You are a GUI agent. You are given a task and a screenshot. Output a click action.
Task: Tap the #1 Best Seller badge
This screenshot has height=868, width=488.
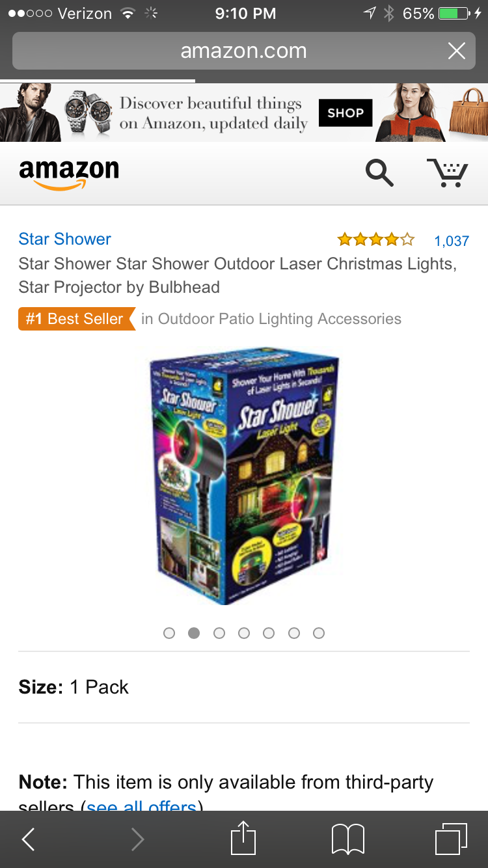pyautogui.click(x=76, y=319)
